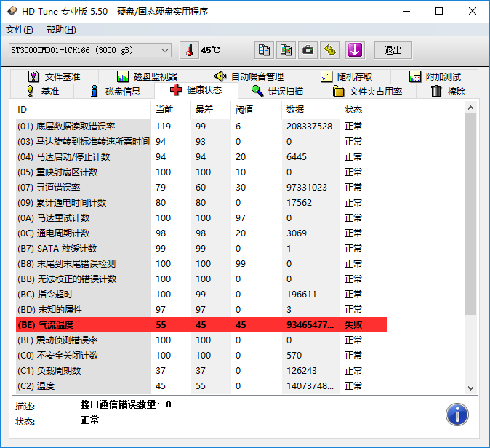Image resolution: width=490 pixels, height=448 pixels.
Task: Open the options wrench icon
Action: (x=330, y=50)
